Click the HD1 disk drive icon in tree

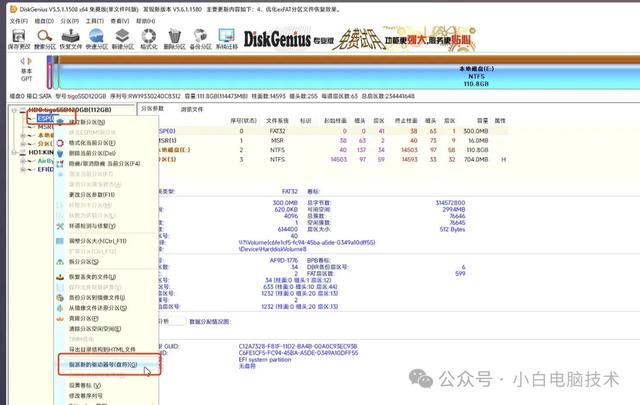pos(22,152)
